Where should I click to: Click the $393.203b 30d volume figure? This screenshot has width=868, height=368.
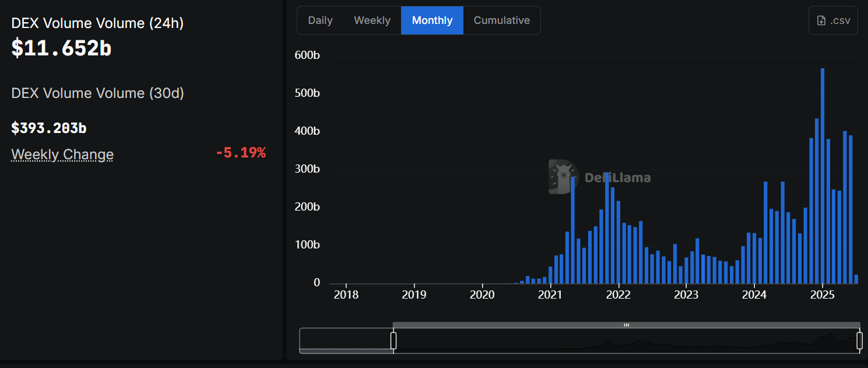coord(49,128)
